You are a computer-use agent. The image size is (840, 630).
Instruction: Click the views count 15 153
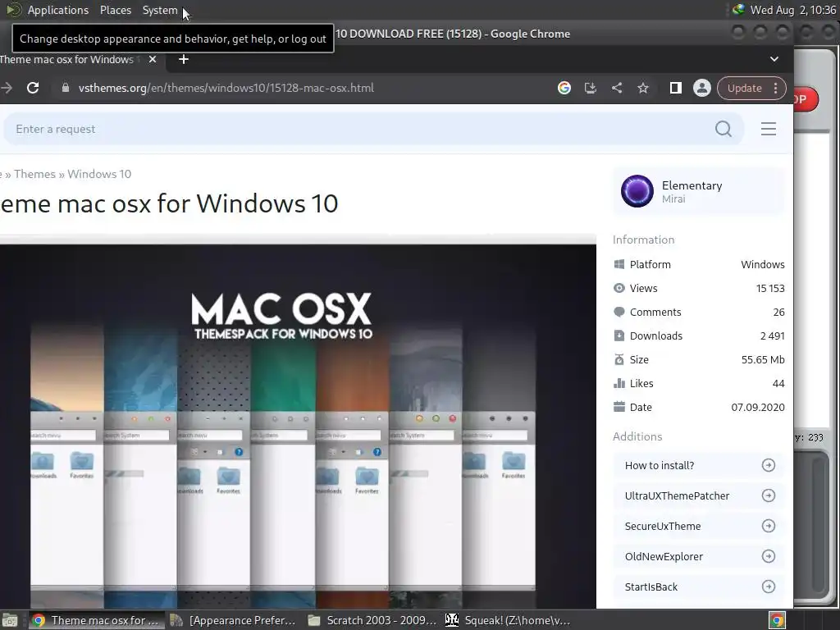769,288
